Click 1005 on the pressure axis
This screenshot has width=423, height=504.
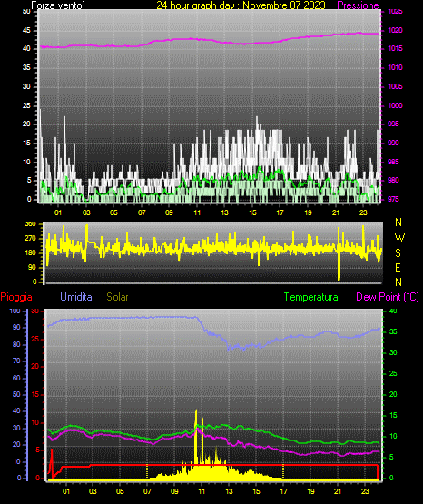tap(395, 86)
